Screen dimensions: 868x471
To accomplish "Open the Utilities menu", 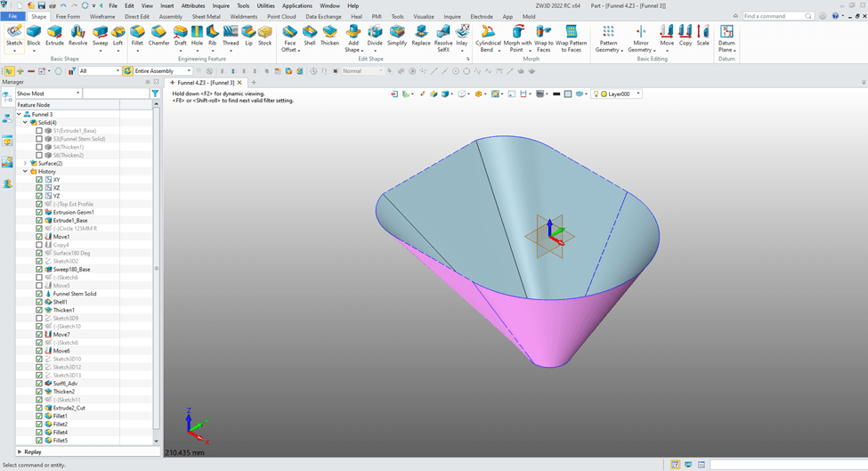I will click(265, 5).
